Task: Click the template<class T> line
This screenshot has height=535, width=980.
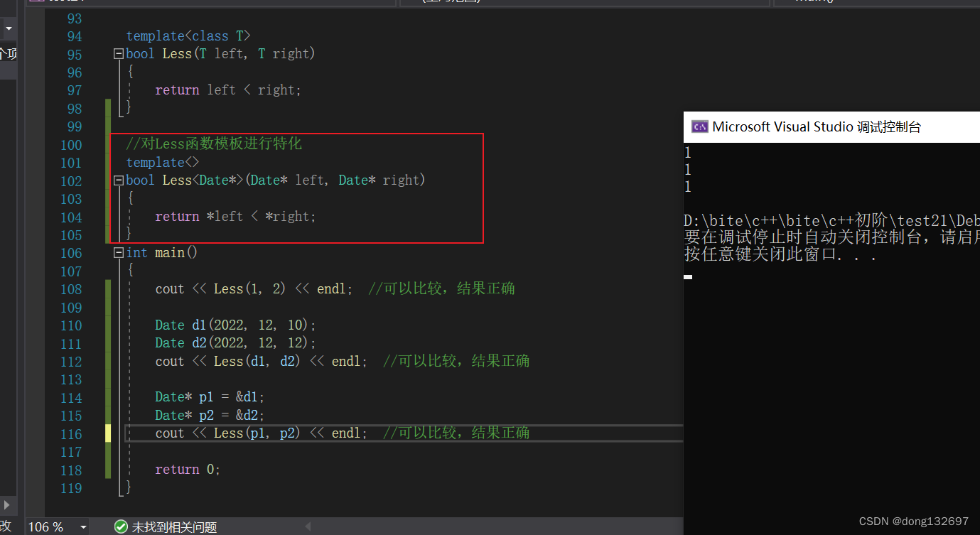Action: coord(188,36)
